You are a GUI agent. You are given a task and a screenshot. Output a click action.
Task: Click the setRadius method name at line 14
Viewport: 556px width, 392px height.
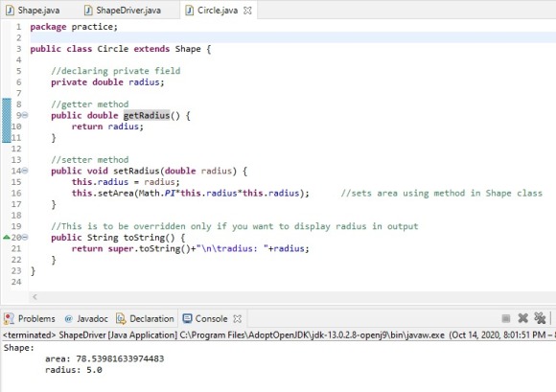[136, 171]
